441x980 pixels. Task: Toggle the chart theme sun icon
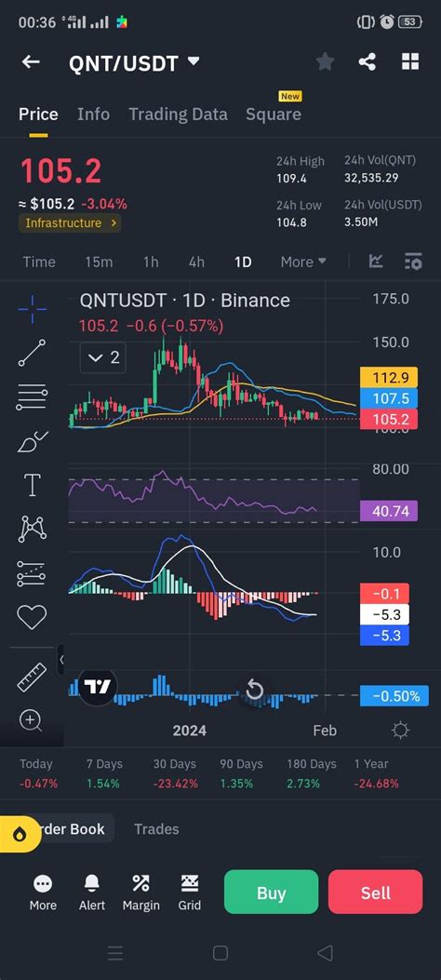pos(400,730)
